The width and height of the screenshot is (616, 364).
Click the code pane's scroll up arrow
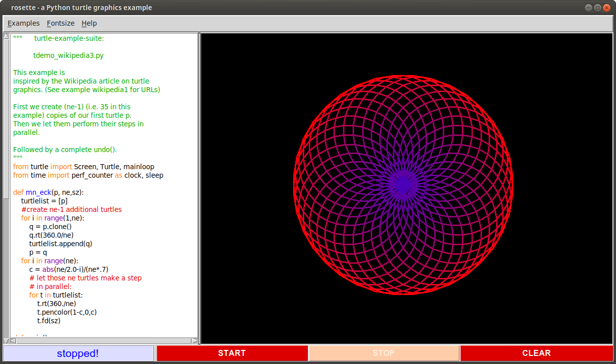click(x=6, y=37)
